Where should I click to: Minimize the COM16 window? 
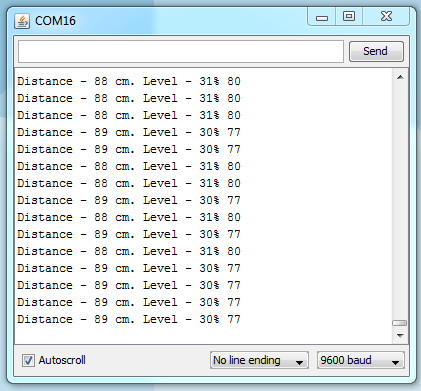point(322,17)
